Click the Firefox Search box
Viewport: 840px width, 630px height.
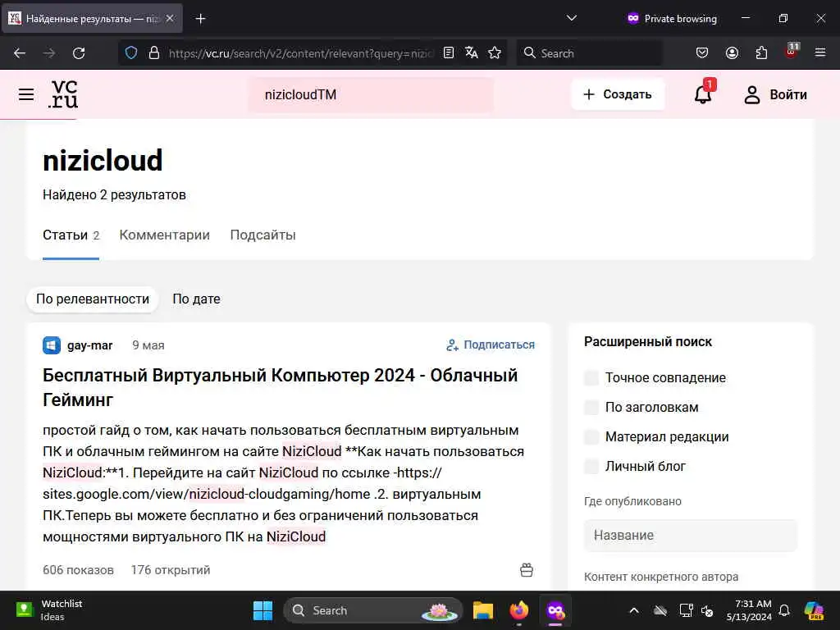click(589, 53)
